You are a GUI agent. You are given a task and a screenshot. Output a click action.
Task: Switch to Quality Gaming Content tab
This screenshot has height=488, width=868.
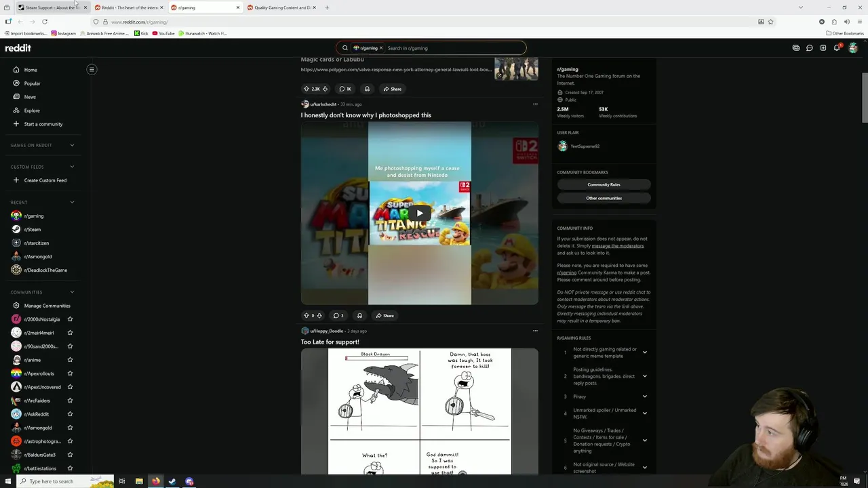(x=281, y=7)
